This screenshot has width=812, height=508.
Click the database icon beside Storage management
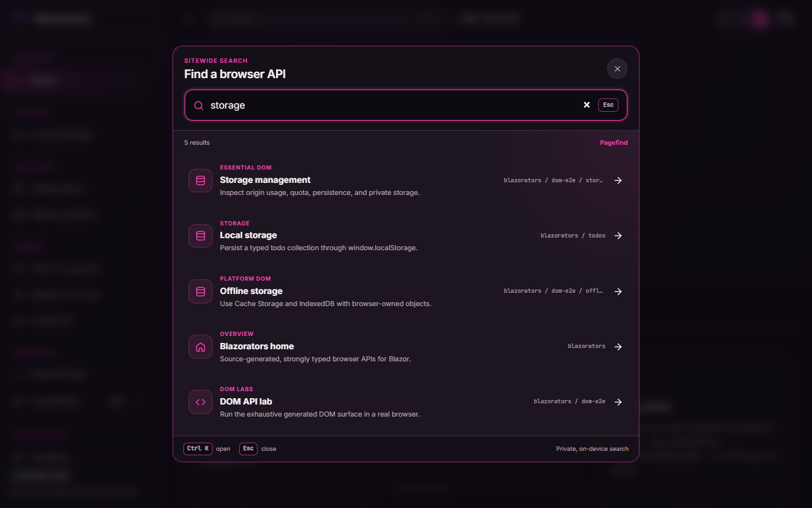200,180
